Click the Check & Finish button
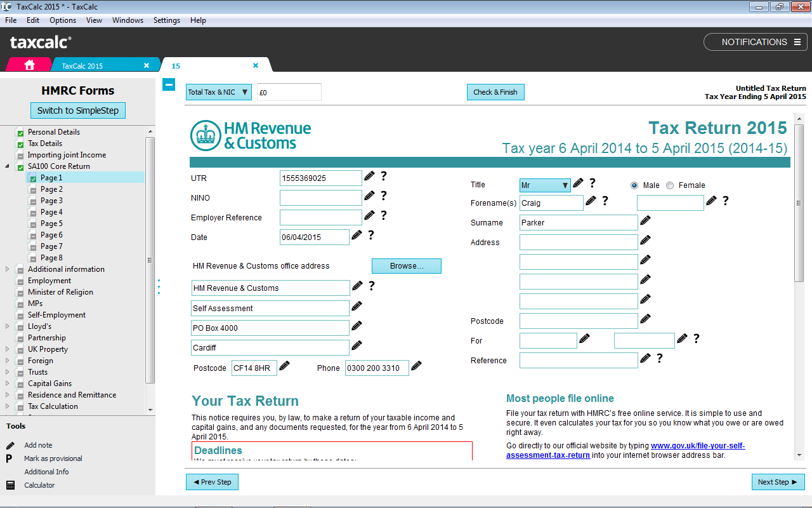Screen dimensions: 812x508 (x=495, y=91)
